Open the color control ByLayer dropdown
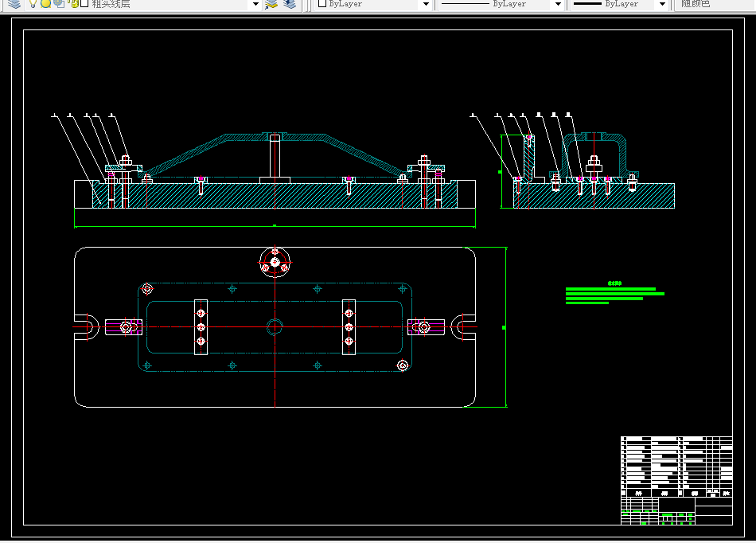 pyautogui.click(x=426, y=4)
